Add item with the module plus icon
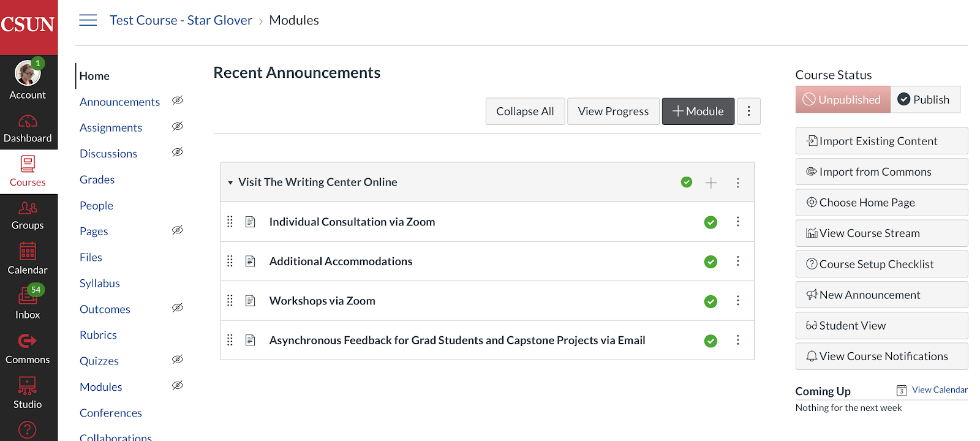This screenshot has width=980, height=441. [711, 183]
